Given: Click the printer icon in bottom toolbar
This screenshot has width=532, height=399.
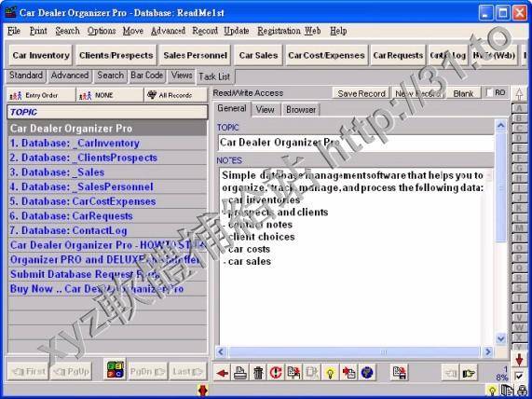Looking at the screenshot, I should click(x=239, y=373).
